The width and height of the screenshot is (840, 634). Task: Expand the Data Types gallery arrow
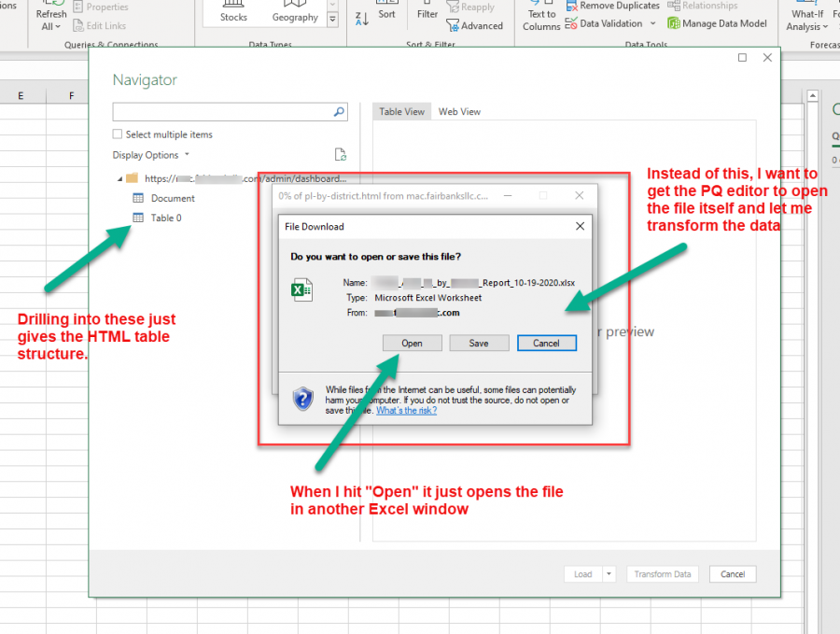click(x=332, y=20)
